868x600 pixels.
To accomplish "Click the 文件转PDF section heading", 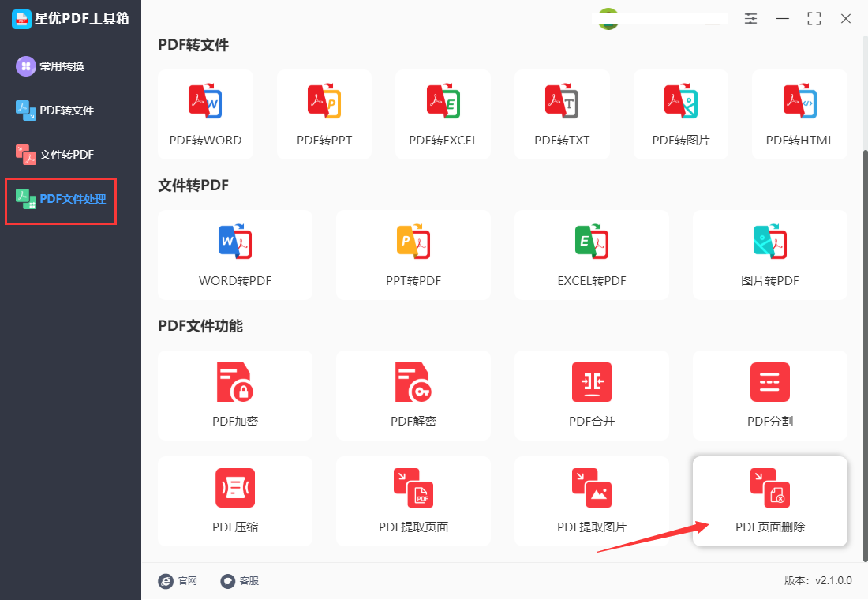I will 193,185.
